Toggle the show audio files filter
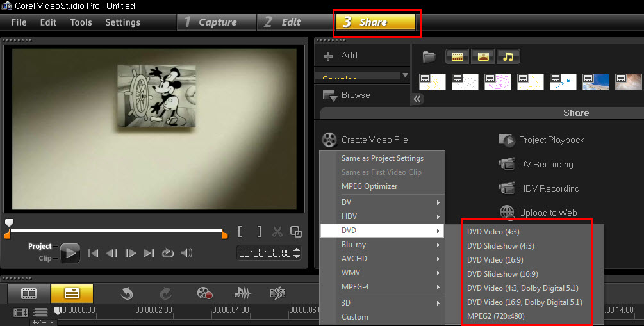The width and height of the screenshot is (644, 326). (508, 56)
